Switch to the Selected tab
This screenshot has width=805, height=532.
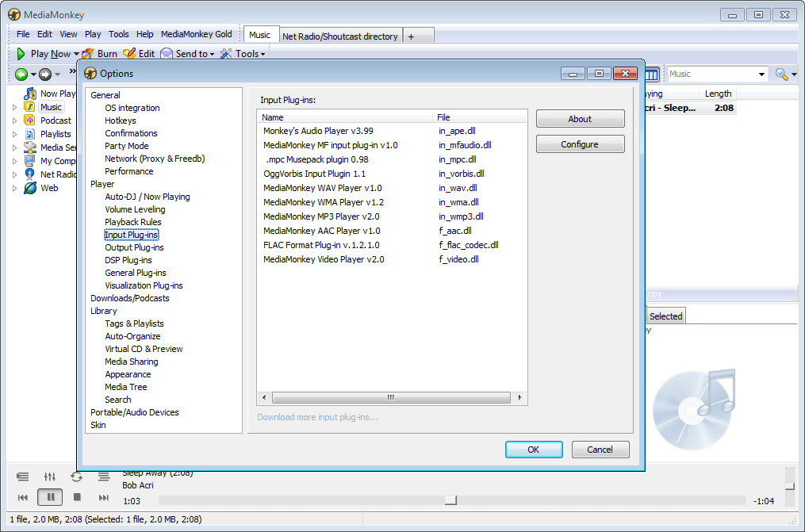(x=666, y=316)
